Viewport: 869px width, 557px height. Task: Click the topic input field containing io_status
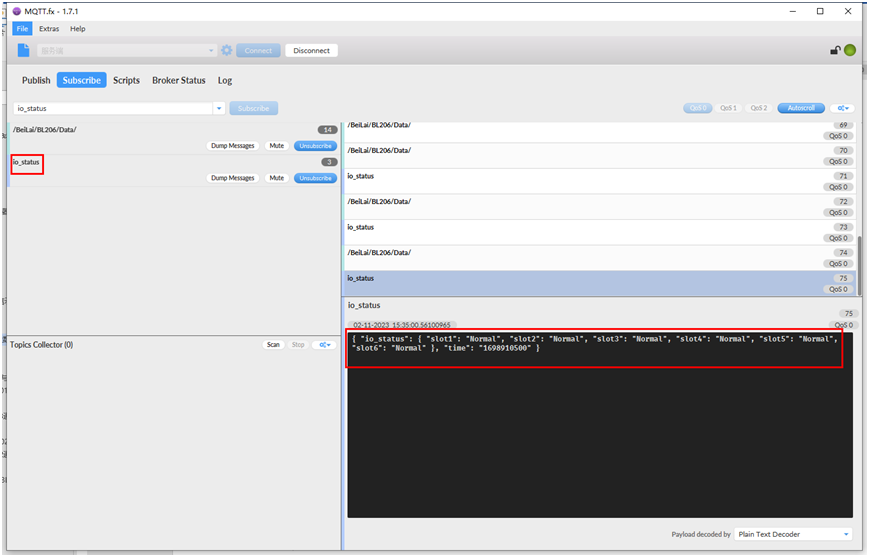pos(113,108)
